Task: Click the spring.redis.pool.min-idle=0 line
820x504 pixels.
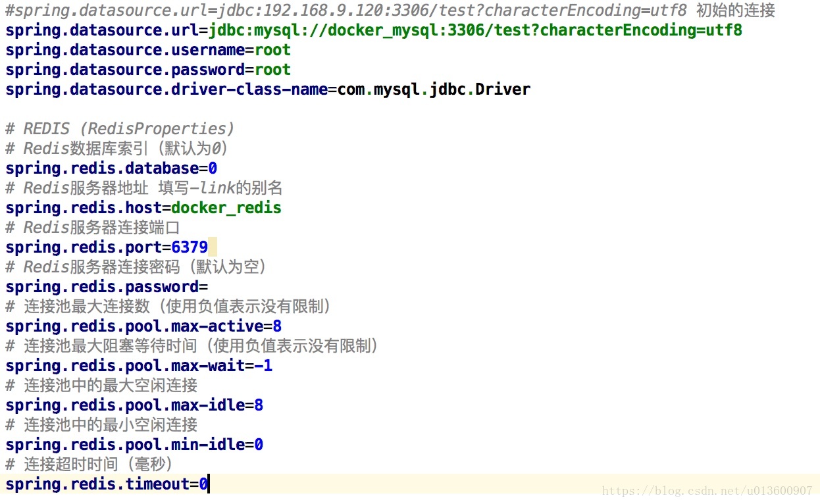Action: tap(134, 445)
